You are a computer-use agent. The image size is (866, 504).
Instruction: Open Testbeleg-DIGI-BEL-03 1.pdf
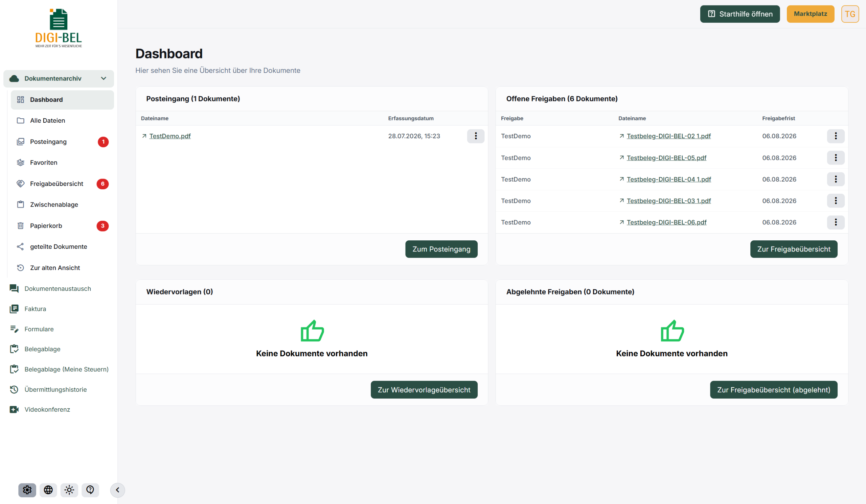point(668,201)
